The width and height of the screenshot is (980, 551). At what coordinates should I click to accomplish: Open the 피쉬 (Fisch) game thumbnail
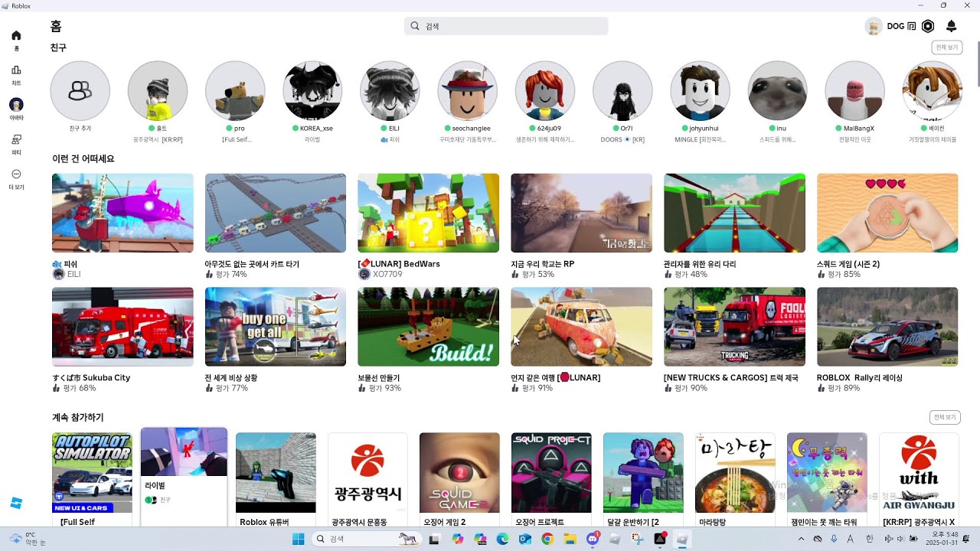coord(122,213)
